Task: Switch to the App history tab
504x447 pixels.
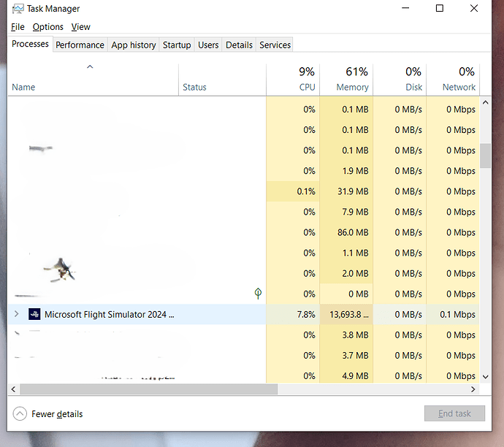Action: pyautogui.click(x=134, y=45)
